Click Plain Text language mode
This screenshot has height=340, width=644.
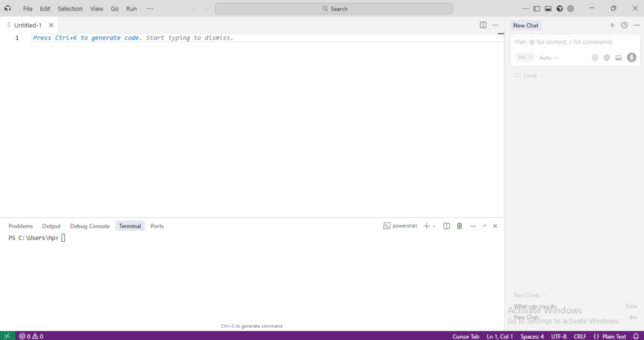point(614,336)
